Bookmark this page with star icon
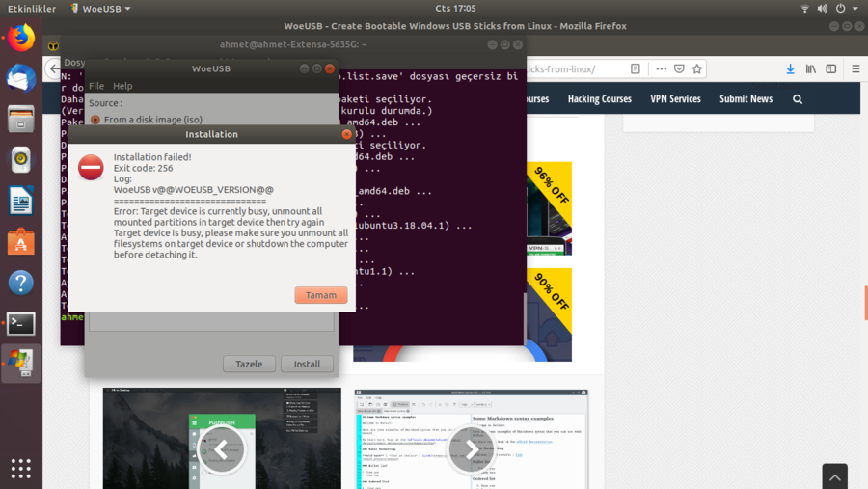The height and width of the screenshot is (489, 868). coord(697,68)
